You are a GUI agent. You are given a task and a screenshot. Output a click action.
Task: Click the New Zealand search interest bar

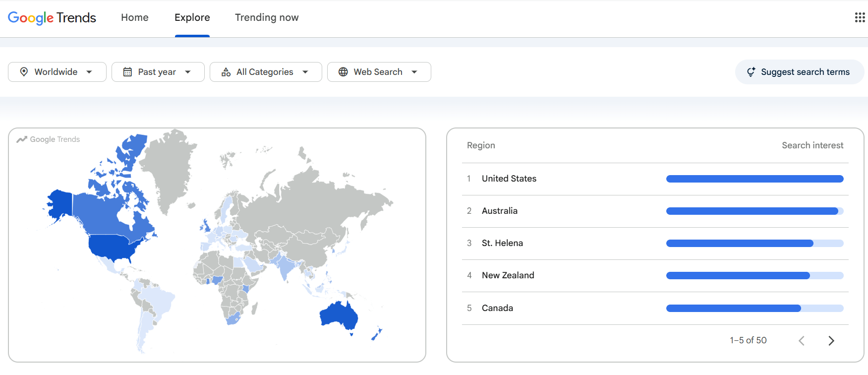pos(755,275)
